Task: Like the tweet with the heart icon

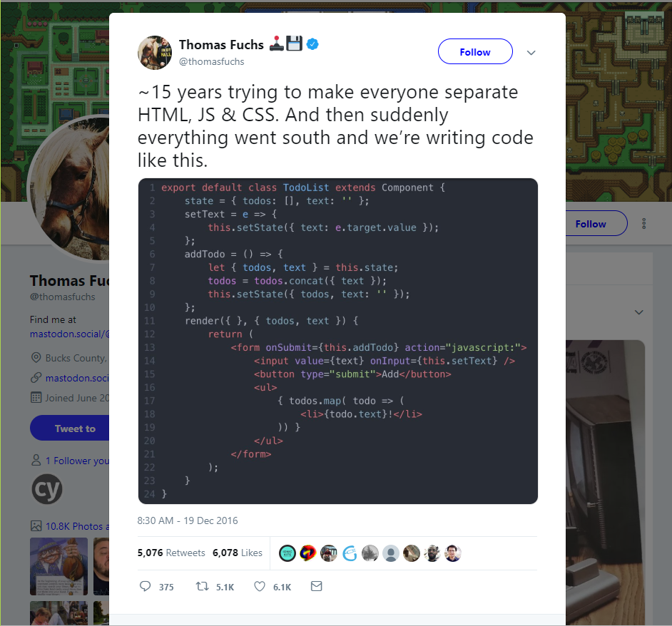Action: 259,586
